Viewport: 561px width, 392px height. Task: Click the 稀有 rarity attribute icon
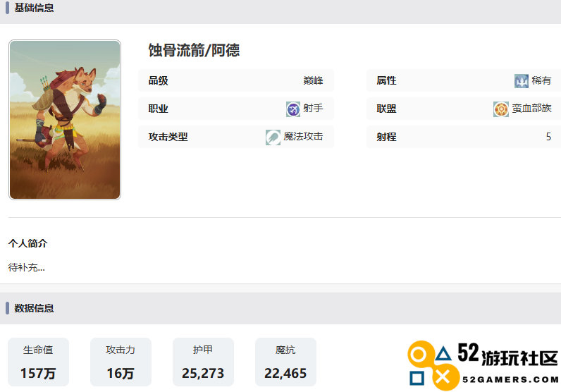[522, 81]
